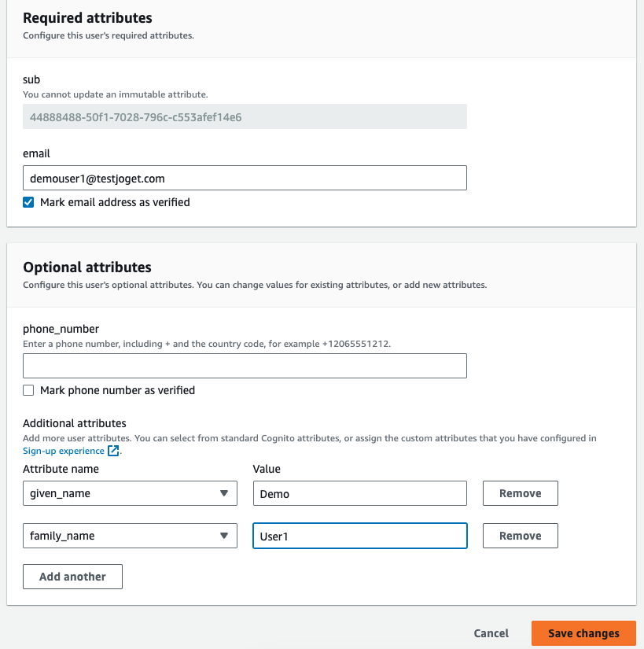This screenshot has width=644, height=649.
Task: Click the arrow icon in the given_name selector
Action: point(224,494)
